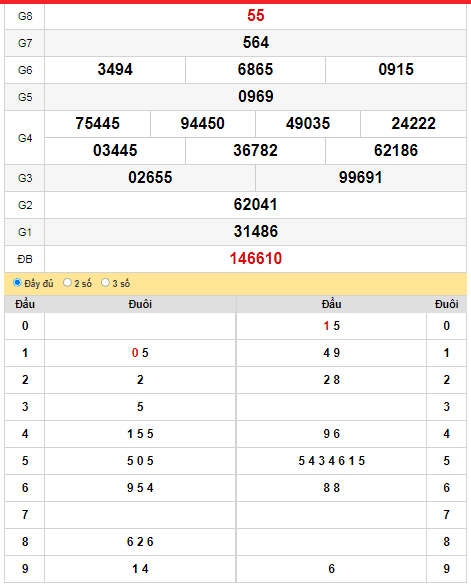
Task: Click tail digits 5 4 3 4 6 1 5
Action: [x=331, y=461]
